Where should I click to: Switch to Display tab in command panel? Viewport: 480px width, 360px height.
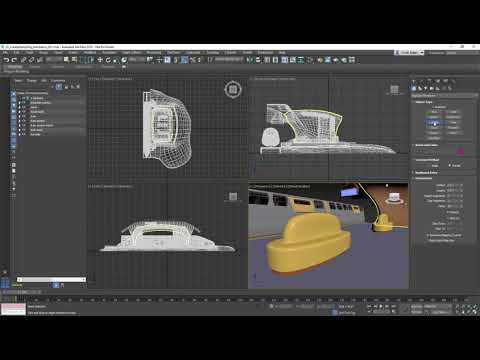(445, 81)
